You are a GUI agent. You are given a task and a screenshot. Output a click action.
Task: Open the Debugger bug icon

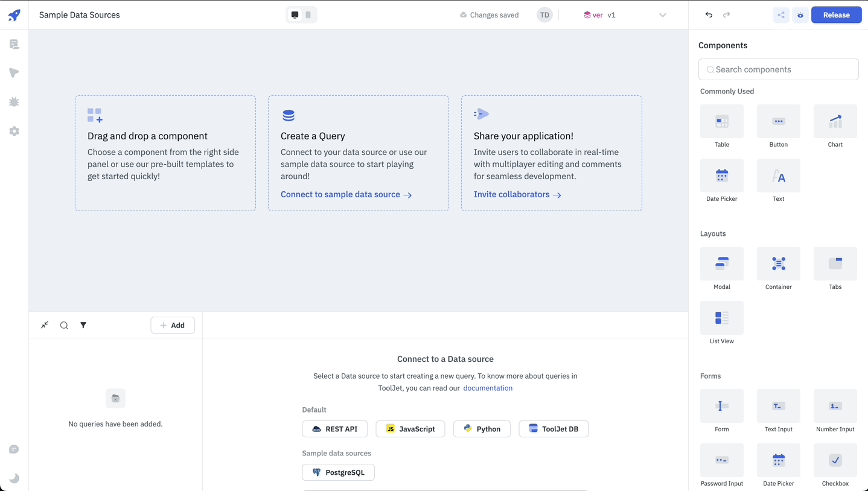pos(14,102)
